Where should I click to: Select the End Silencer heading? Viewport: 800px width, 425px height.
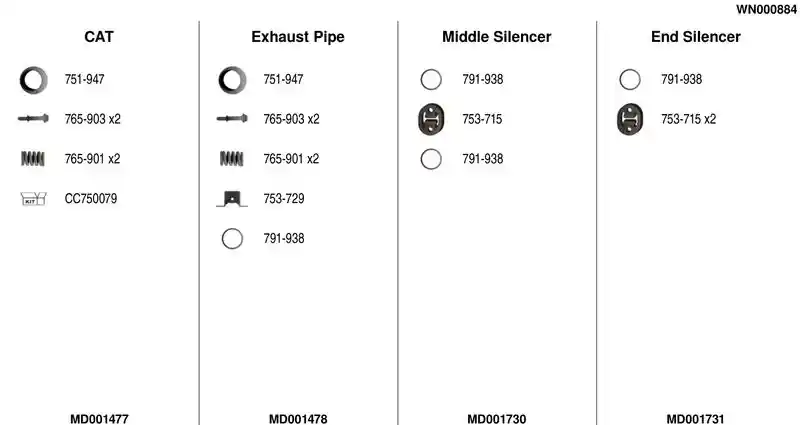pos(696,37)
